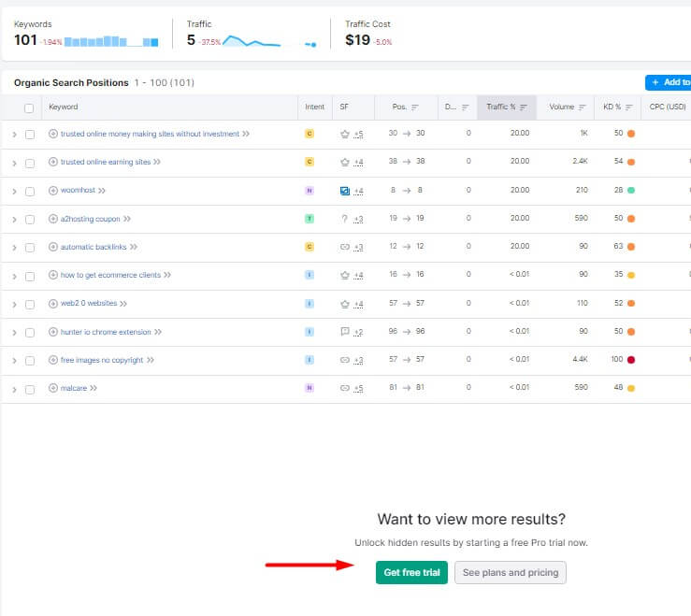This screenshot has width=691, height=616.
Task: Check the box for how to get ecommerce clients
Action: [30, 277]
